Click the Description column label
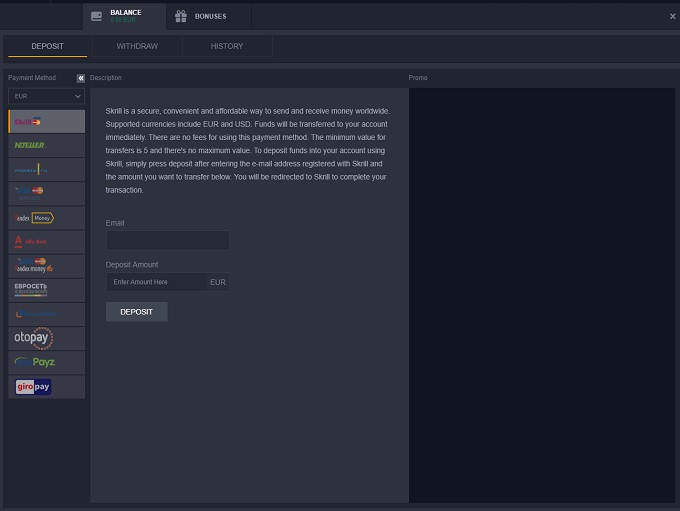Viewport: 680px width, 511px height. point(106,78)
